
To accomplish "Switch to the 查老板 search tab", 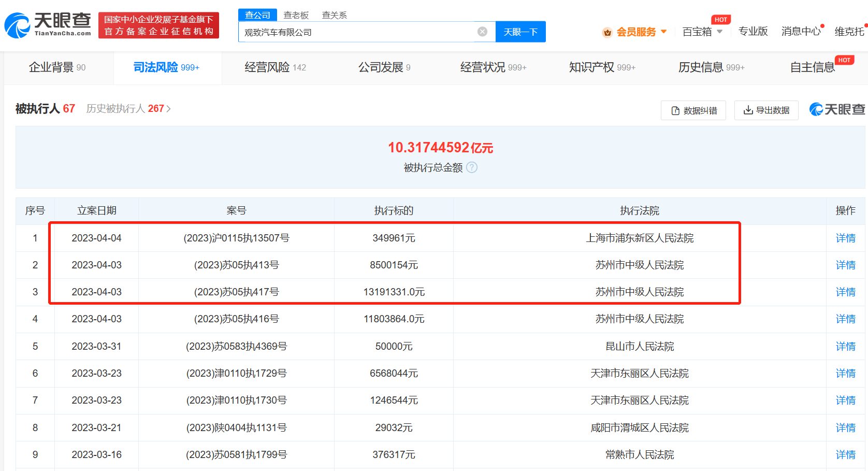I will pyautogui.click(x=296, y=15).
